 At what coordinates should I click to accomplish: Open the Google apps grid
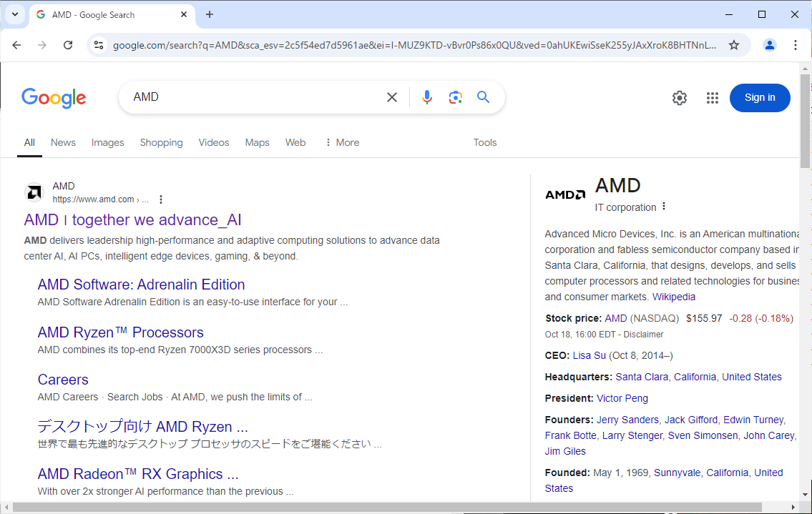coord(712,98)
